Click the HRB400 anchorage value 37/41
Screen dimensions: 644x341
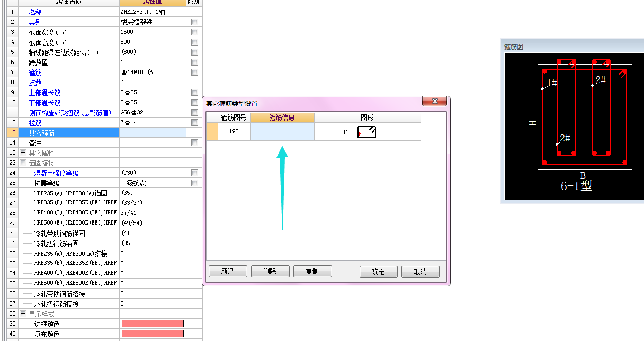128,213
